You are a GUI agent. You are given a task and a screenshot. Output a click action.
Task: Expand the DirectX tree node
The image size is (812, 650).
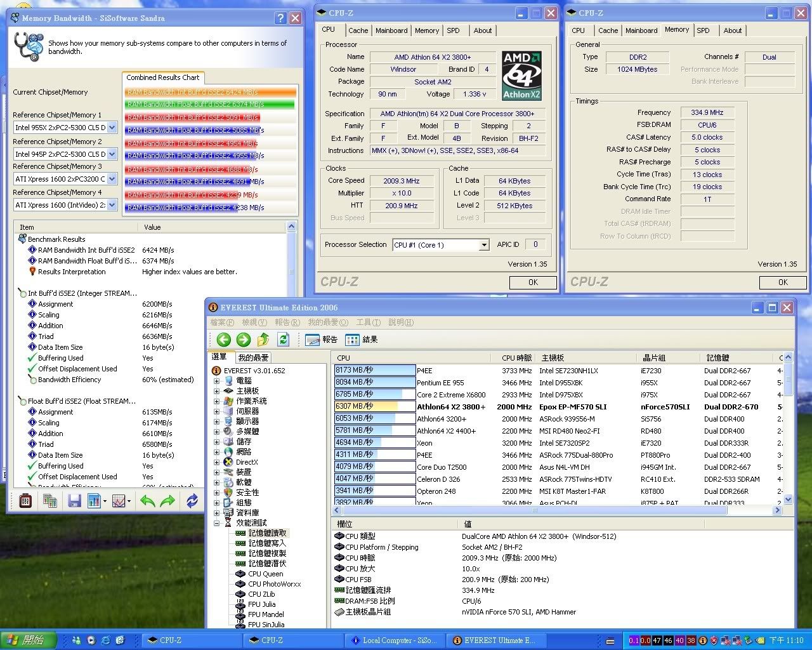point(216,462)
